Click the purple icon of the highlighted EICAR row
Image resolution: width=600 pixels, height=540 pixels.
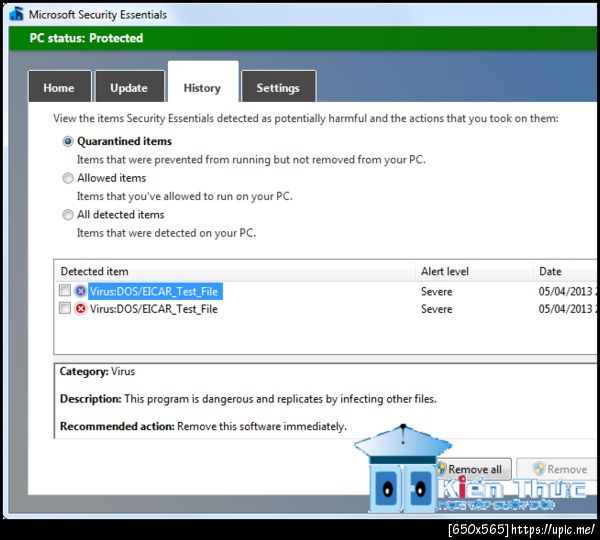[x=80, y=291]
